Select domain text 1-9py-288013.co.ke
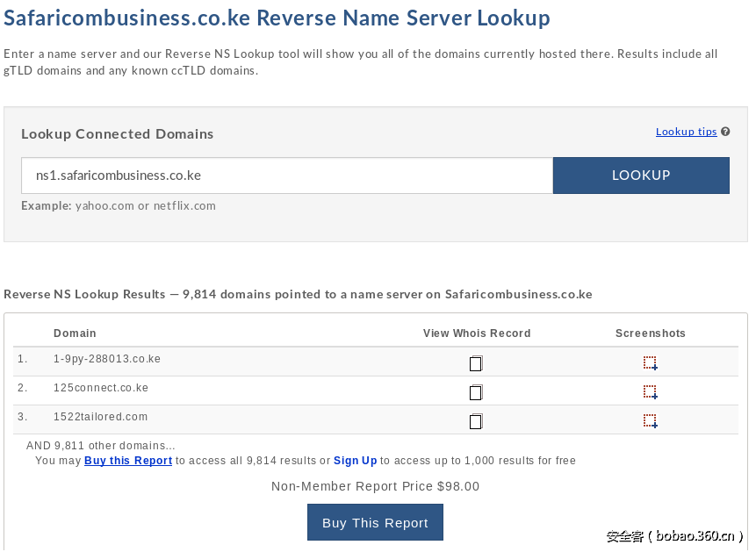This screenshot has height=552, width=756. pos(107,359)
